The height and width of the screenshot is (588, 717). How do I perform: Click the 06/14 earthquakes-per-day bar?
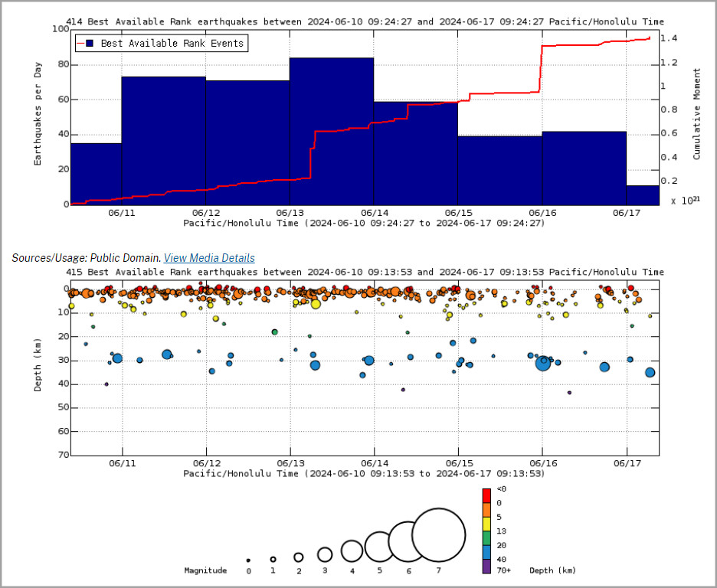[416, 154]
